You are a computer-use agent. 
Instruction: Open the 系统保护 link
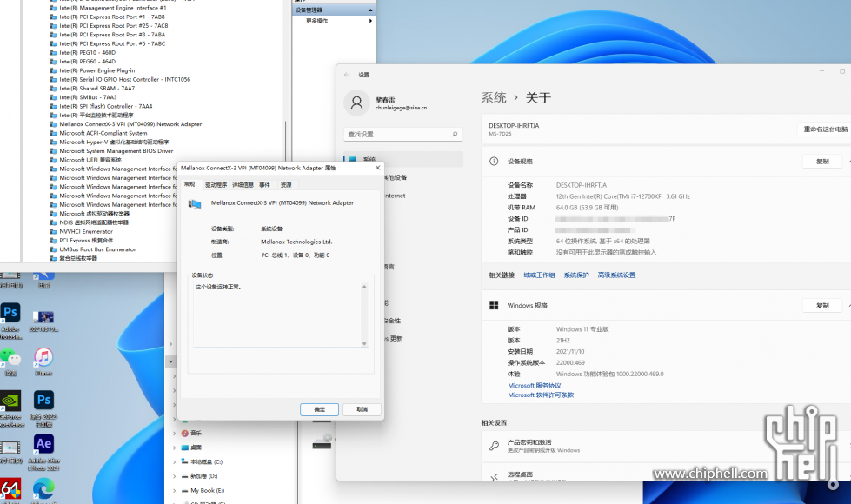coord(576,275)
